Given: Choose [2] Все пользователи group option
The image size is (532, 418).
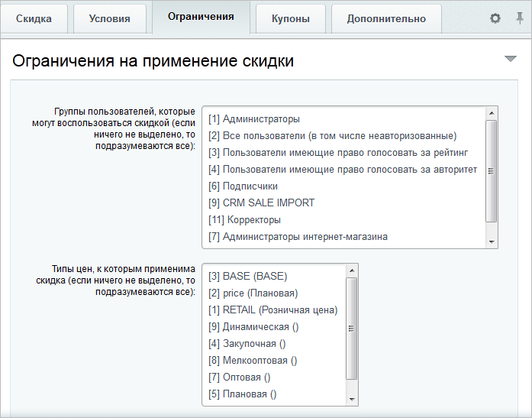Looking at the screenshot, I should 332,136.
